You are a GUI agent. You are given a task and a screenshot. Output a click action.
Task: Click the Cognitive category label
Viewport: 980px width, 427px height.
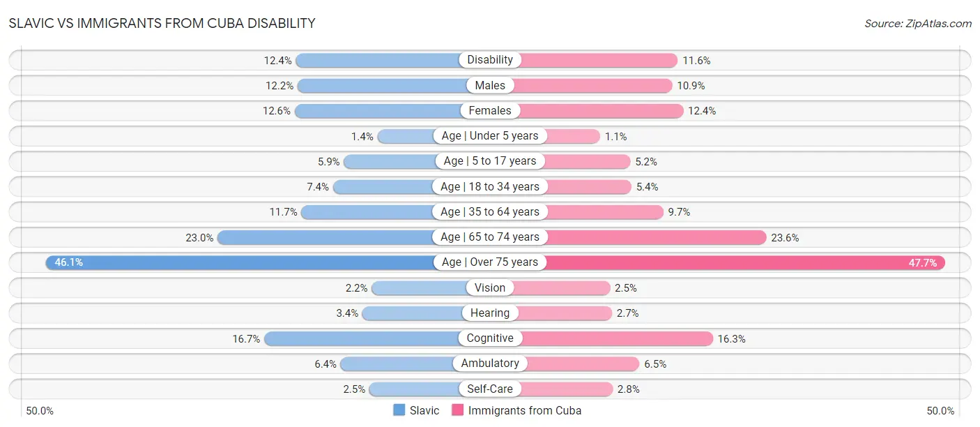click(490, 338)
